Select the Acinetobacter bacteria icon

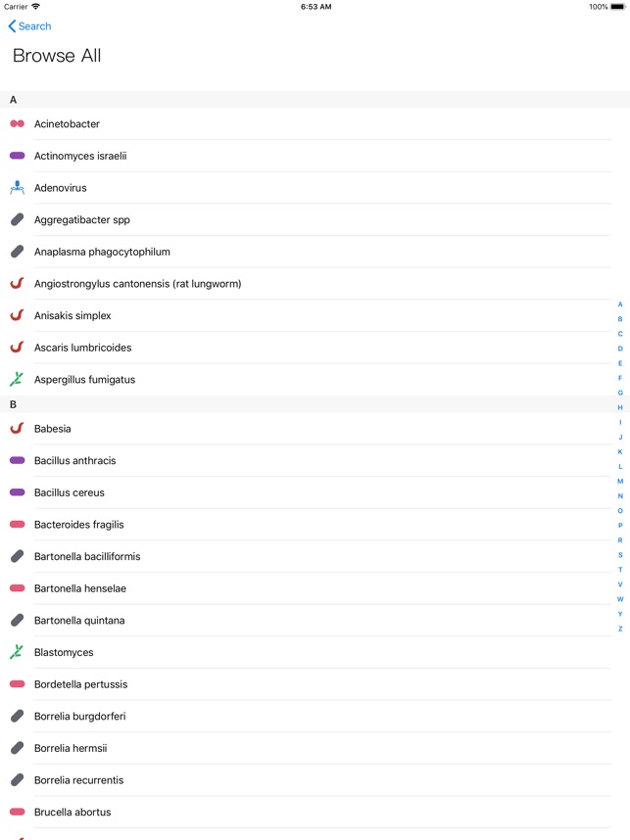pyautogui.click(x=17, y=123)
